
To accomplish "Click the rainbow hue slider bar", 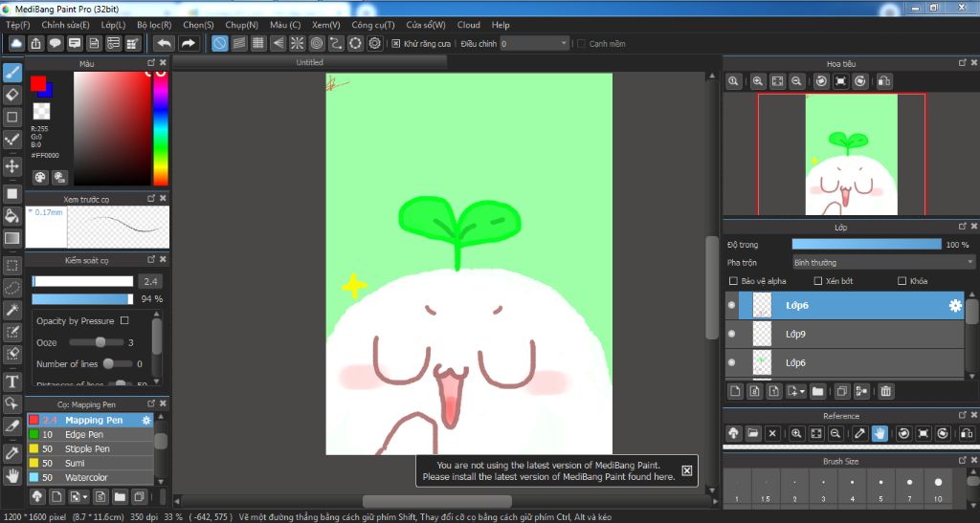I will click(160, 129).
